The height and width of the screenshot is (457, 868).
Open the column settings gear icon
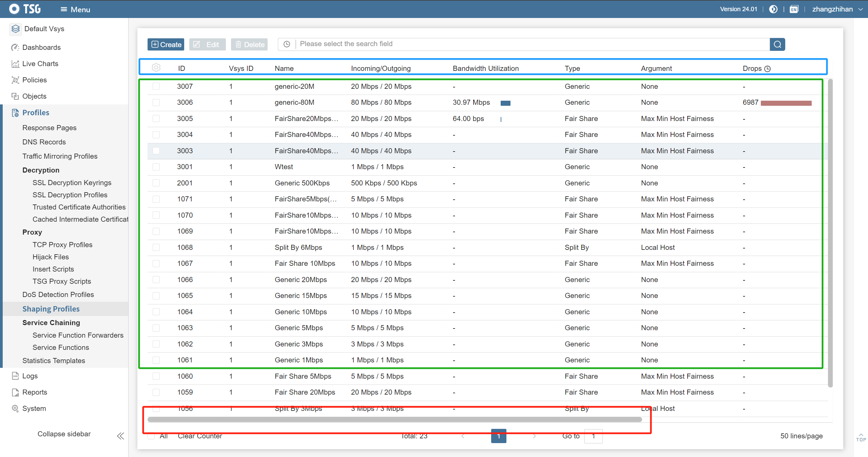pos(156,67)
